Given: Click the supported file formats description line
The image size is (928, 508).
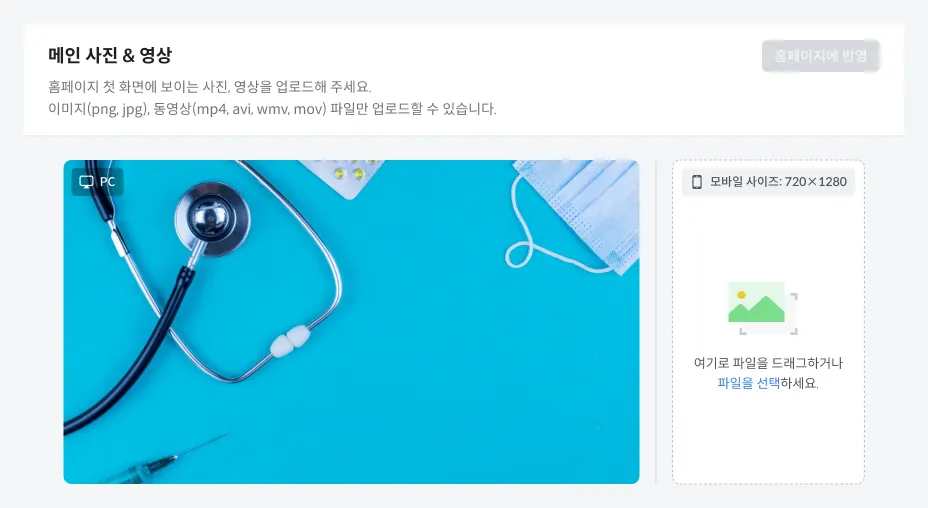Looking at the screenshot, I should (x=272, y=109).
